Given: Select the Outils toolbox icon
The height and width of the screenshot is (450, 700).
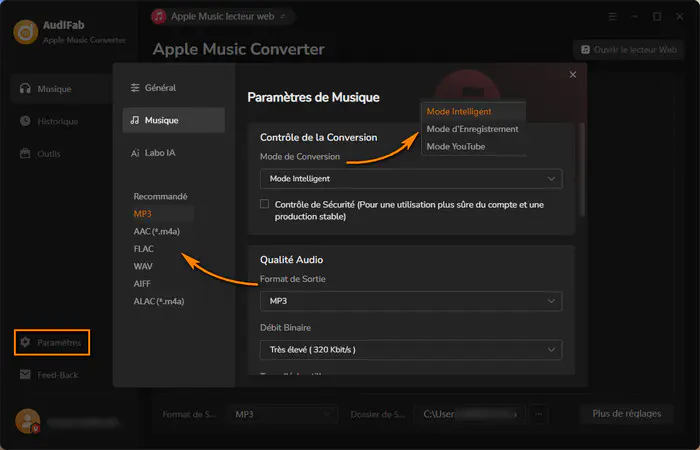Looking at the screenshot, I should point(25,154).
